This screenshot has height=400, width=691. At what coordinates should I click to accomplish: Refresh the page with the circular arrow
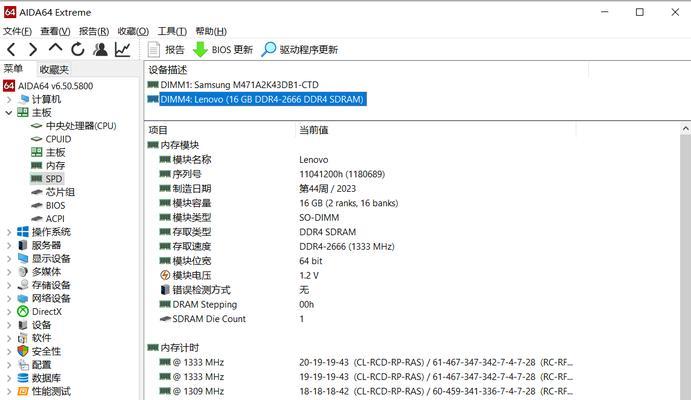(78, 49)
